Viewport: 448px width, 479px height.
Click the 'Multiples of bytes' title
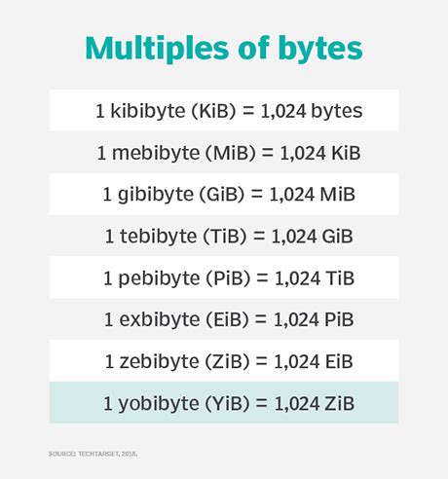224,49
